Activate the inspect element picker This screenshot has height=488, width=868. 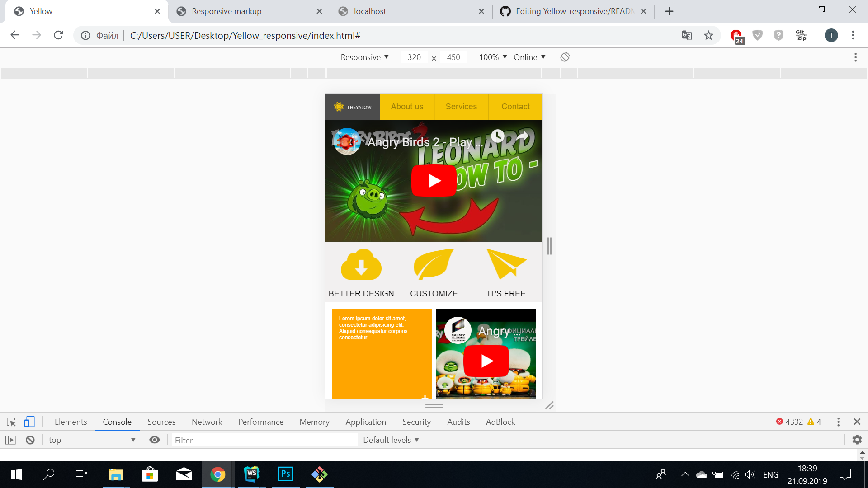(11, 422)
